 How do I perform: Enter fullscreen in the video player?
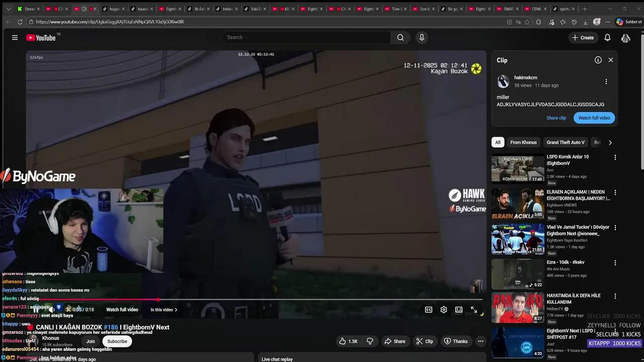(474, 310)
